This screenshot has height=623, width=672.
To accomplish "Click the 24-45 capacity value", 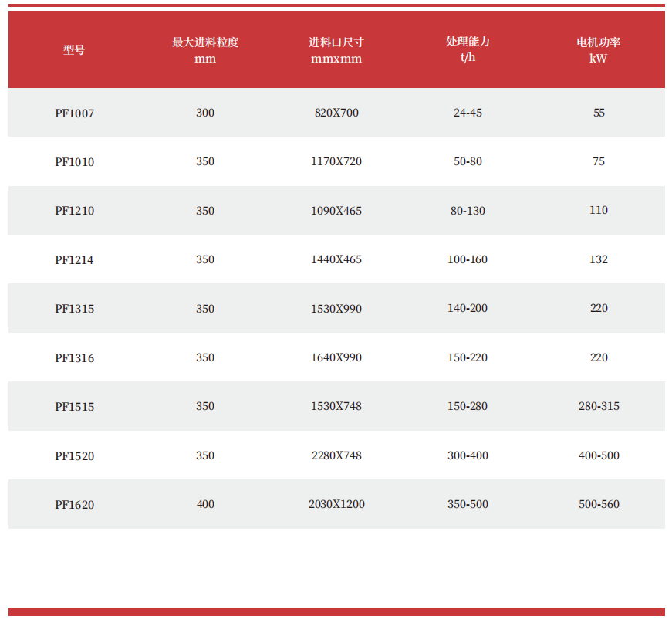I will click(x=468, y=113).
